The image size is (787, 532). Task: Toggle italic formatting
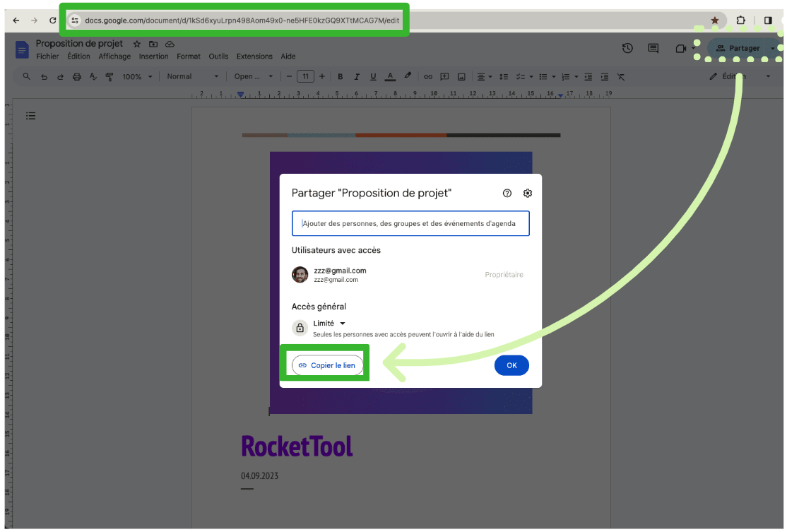click(357, 76)
